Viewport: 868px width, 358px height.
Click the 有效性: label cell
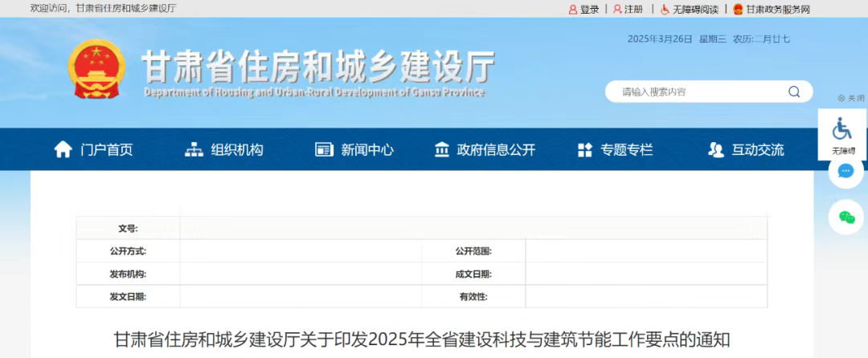[x=474, y=297]
